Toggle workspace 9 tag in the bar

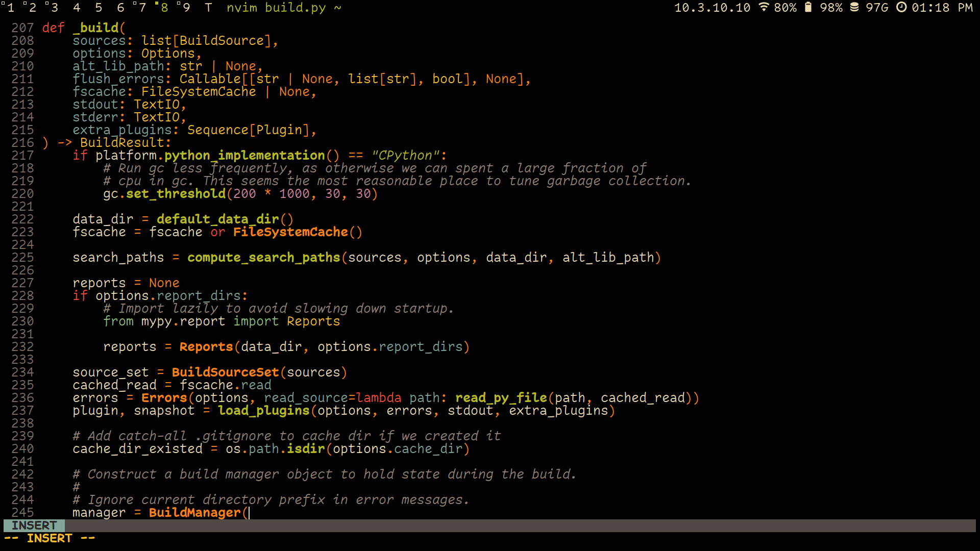click(186, 8)
